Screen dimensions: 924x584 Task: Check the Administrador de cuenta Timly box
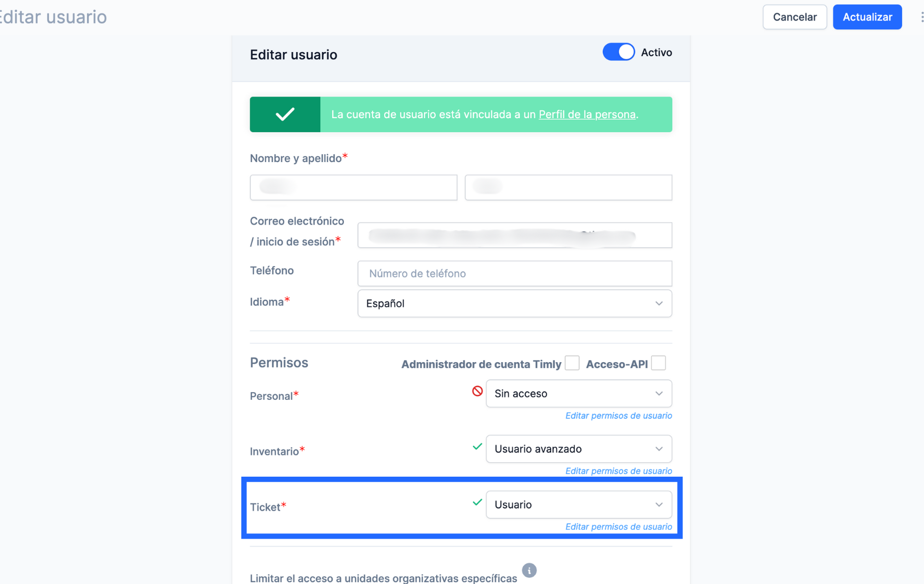click(572, 363)
